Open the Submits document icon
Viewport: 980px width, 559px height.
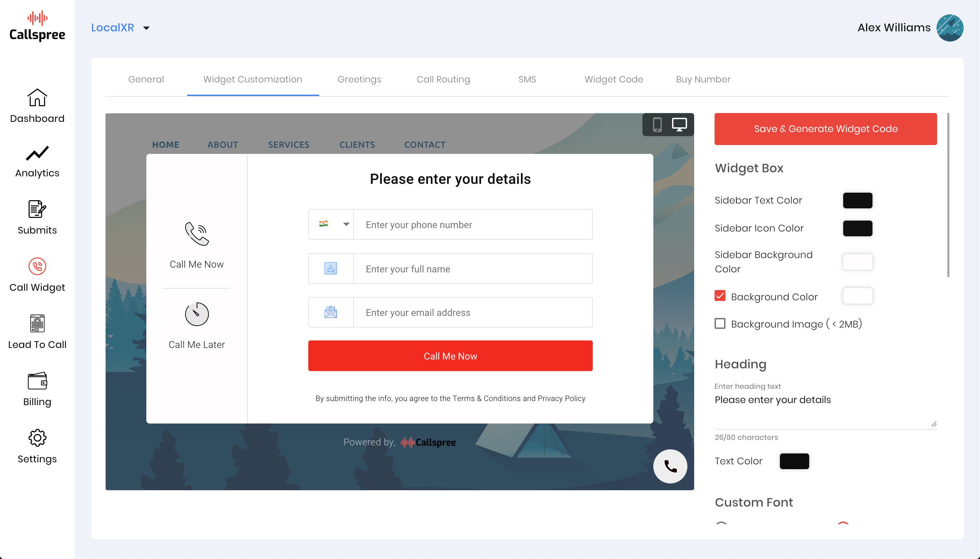pos(37,209)
